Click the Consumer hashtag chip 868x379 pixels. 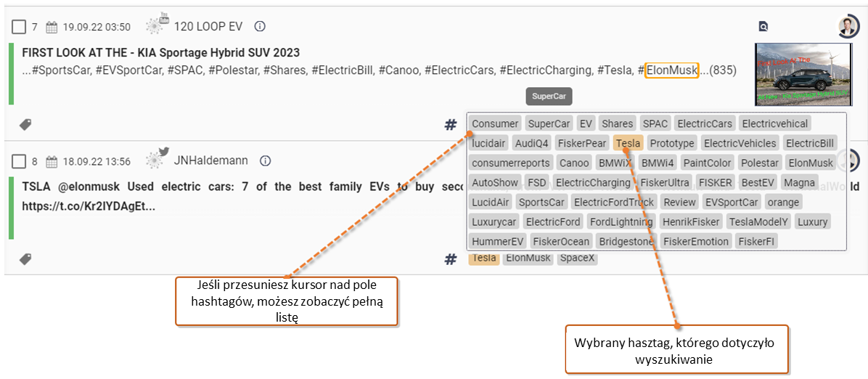click(496, 123)
